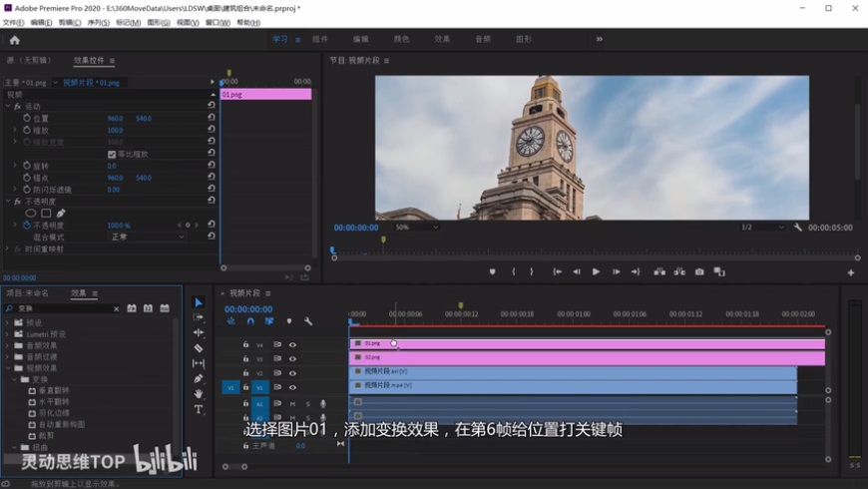
Task: Go to In point
Action: 557,271
